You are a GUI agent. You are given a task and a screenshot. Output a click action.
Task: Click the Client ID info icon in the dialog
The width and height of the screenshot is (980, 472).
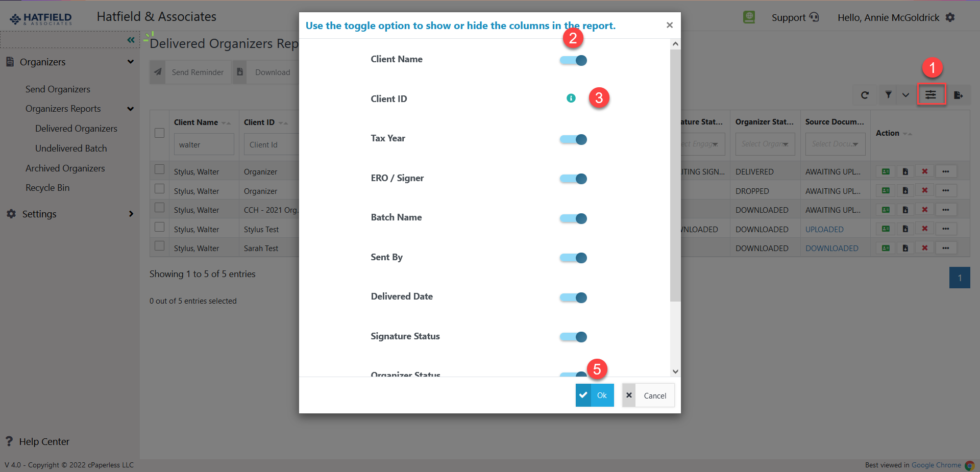pyautogui.click(x=571, y=98)
